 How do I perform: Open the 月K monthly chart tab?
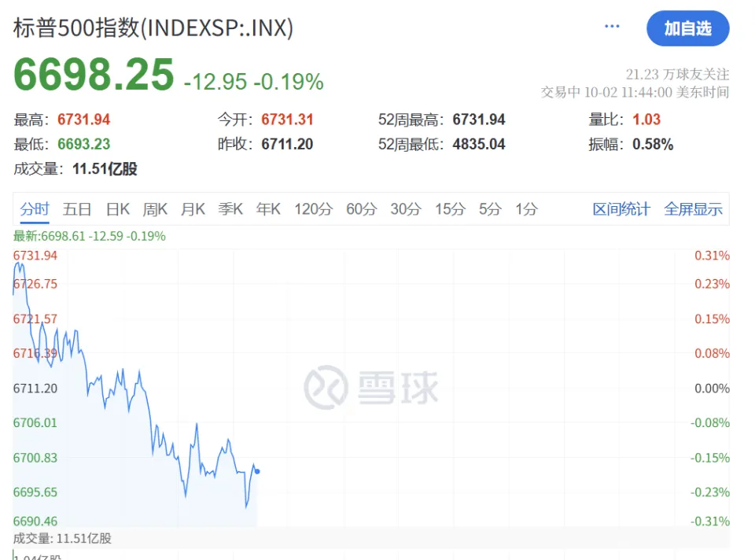[x=193, y=209]
